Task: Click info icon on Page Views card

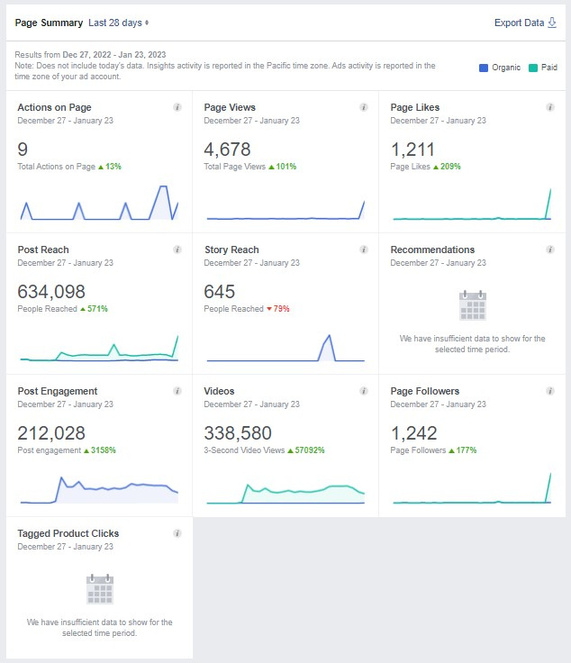Action: (363, 107)
